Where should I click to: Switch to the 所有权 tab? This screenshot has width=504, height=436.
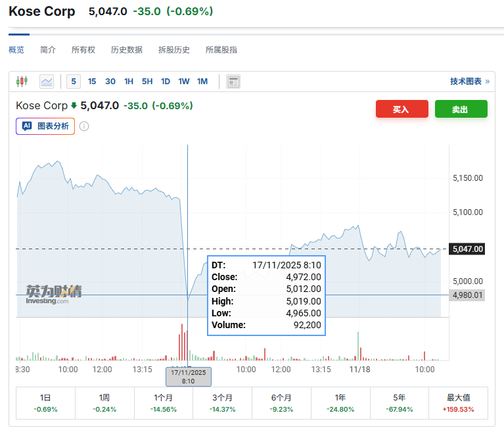tap(83, 50)
